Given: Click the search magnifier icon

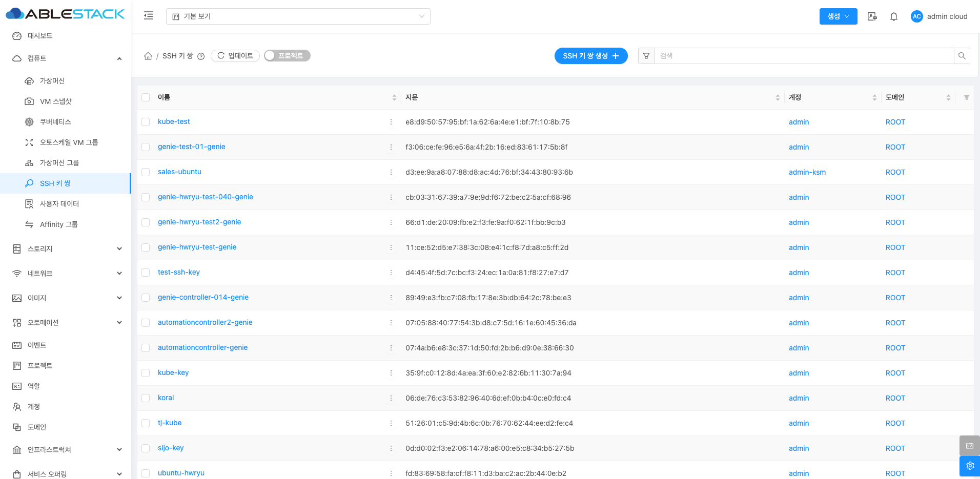Looking at the screenshot, I should tap(962, 56).
